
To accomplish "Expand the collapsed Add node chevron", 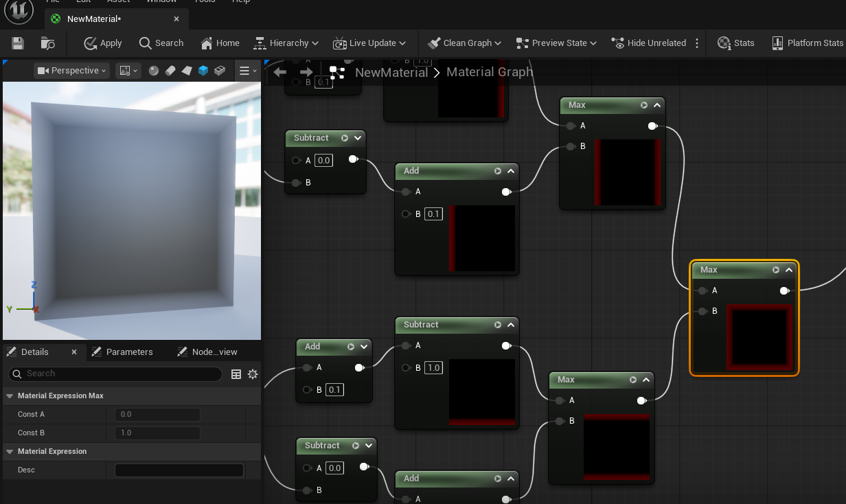I will coord(364,347).
